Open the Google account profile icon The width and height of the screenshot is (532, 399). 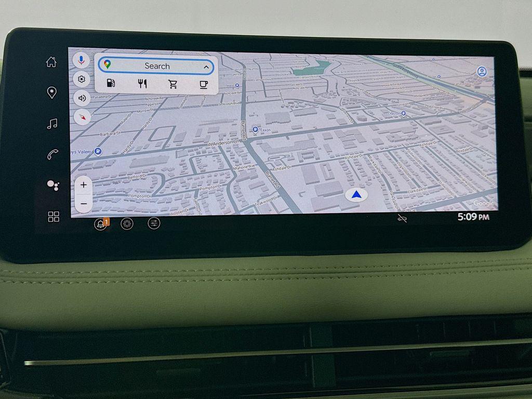[x=482, y=72]
